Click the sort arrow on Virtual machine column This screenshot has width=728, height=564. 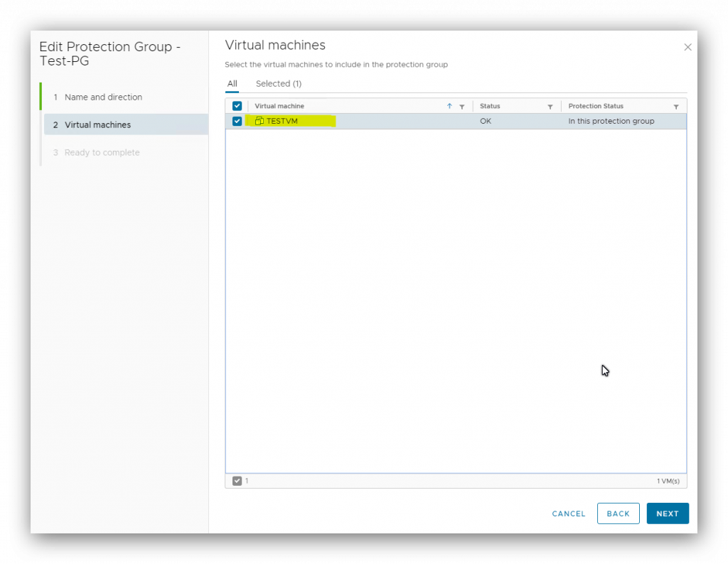(x=449, y=105)
